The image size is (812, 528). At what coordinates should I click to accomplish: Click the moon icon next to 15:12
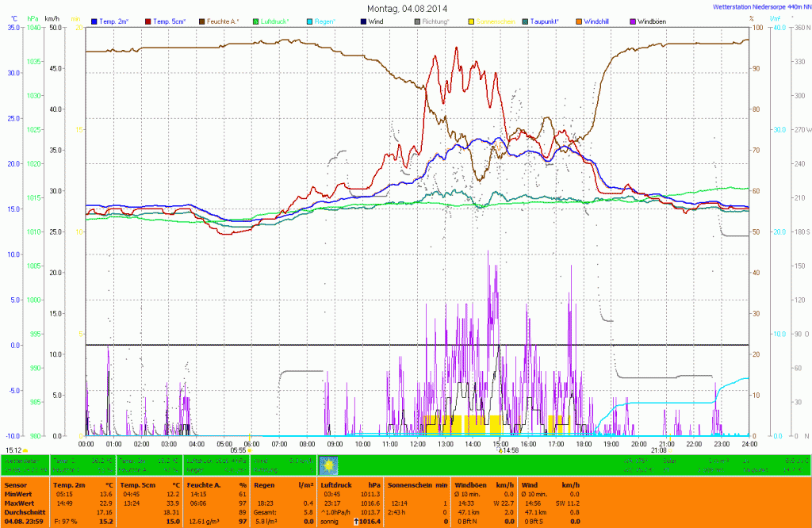click(26, 450)
